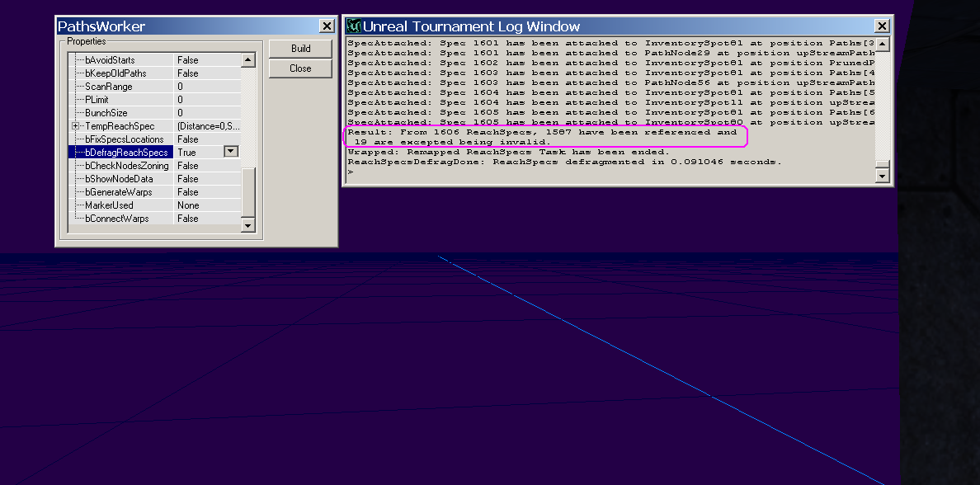The image size is (980, 485).
Task: Click the False value of bShowNodeData
Action: pyautogui.click(x=187, y=179)
